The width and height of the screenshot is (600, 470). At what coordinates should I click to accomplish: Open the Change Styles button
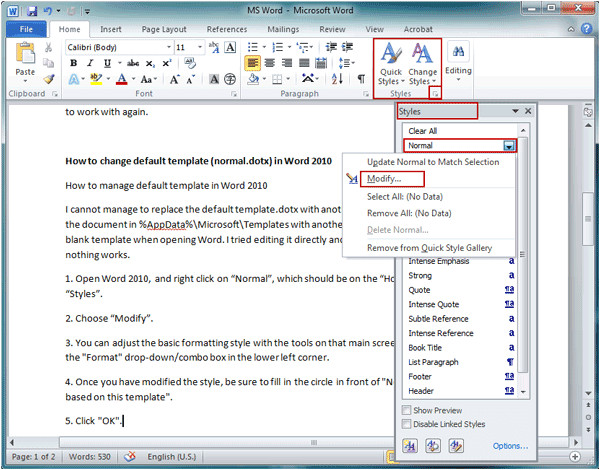pos(423,63)
